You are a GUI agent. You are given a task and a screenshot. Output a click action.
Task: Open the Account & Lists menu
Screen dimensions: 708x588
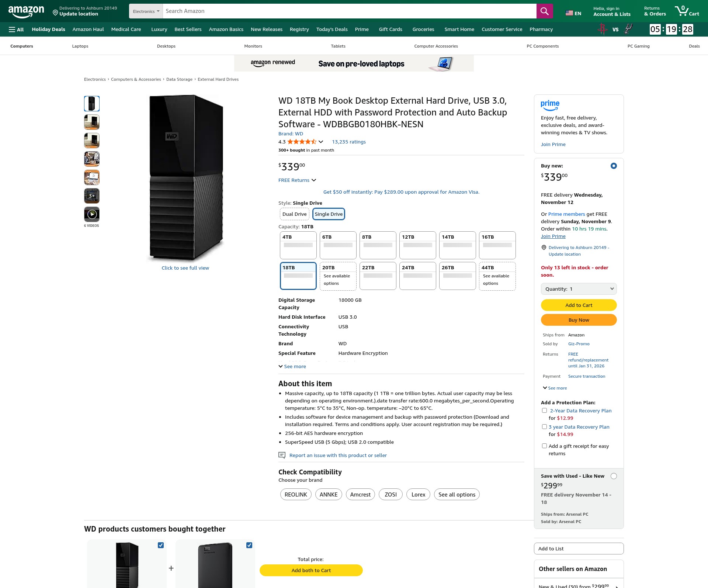tap(612, 11)
